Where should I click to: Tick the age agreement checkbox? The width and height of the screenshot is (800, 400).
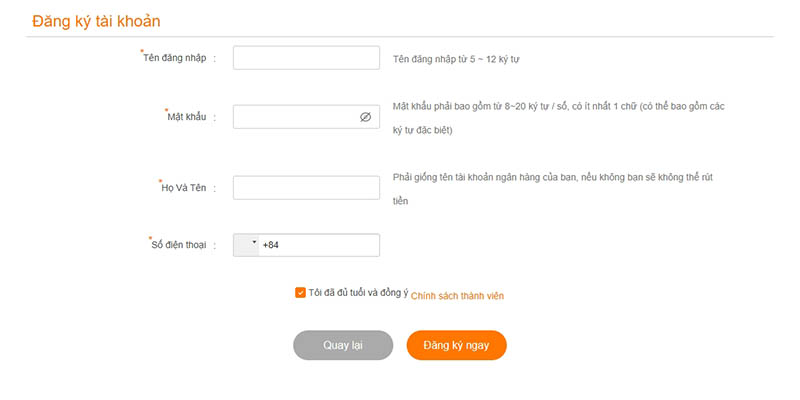pyautogui.click(x=300, y=293)
